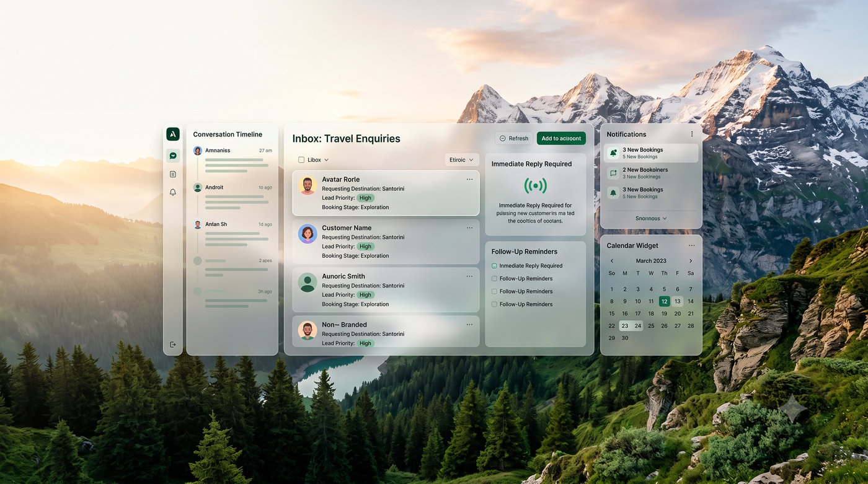The height and width of the screenshot is (484, 868).
Task: Select date 12 in the calendar
Action: 664,301
